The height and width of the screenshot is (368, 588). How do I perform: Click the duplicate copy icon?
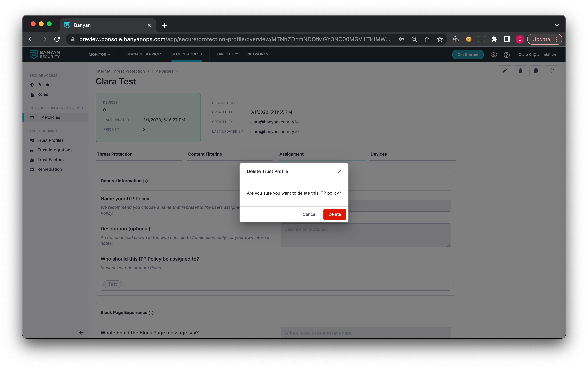536,71
